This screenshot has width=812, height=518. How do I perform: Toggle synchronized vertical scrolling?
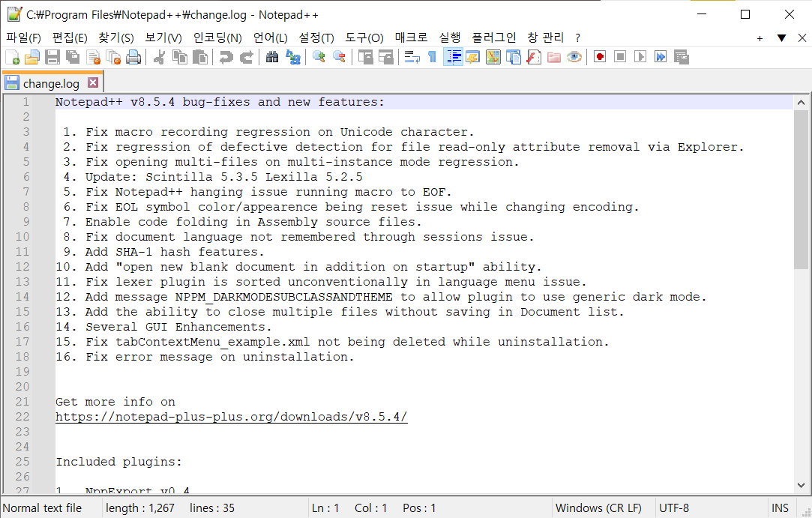click(366, 57)
